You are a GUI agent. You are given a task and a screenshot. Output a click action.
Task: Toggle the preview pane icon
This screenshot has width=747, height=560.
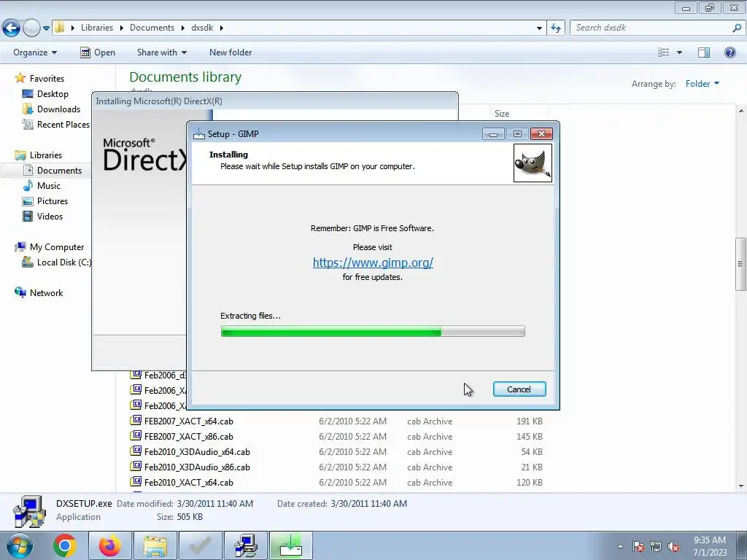tap(704, 52)
